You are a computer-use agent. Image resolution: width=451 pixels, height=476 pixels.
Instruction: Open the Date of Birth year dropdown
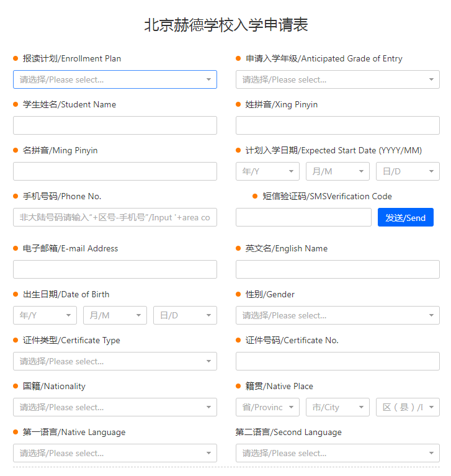click(x=45, y=315)
